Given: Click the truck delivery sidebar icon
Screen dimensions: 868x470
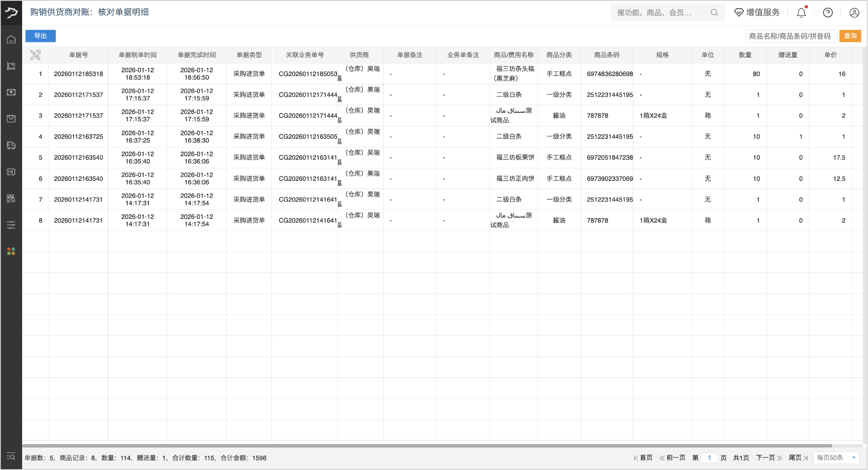Looking at the screenshot, I should [x=11, y=145].
